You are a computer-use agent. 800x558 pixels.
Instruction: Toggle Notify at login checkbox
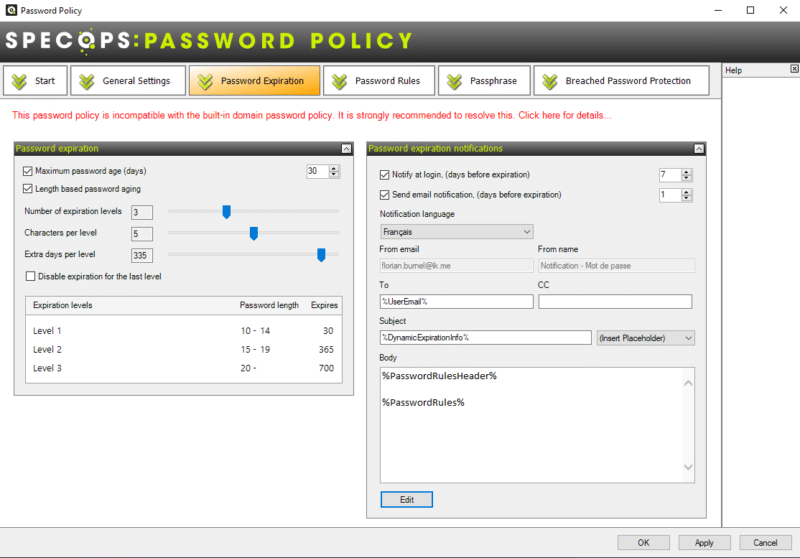point(384,175)
